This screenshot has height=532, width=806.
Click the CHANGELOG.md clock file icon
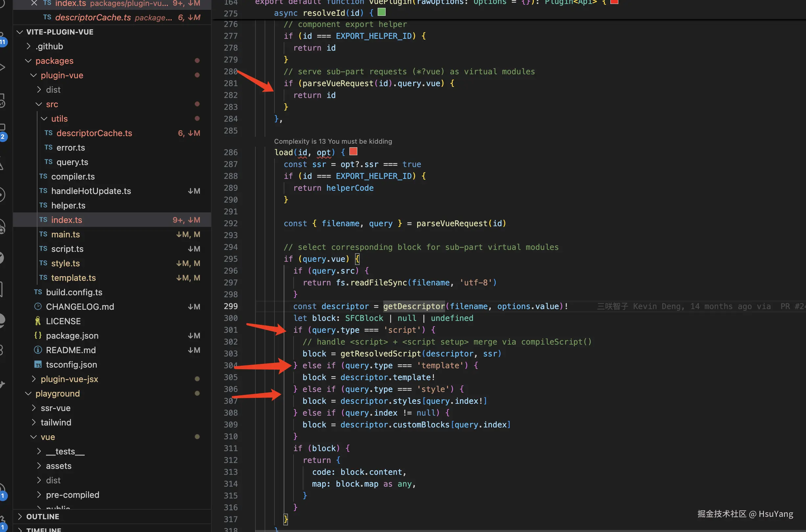(38, 306)
